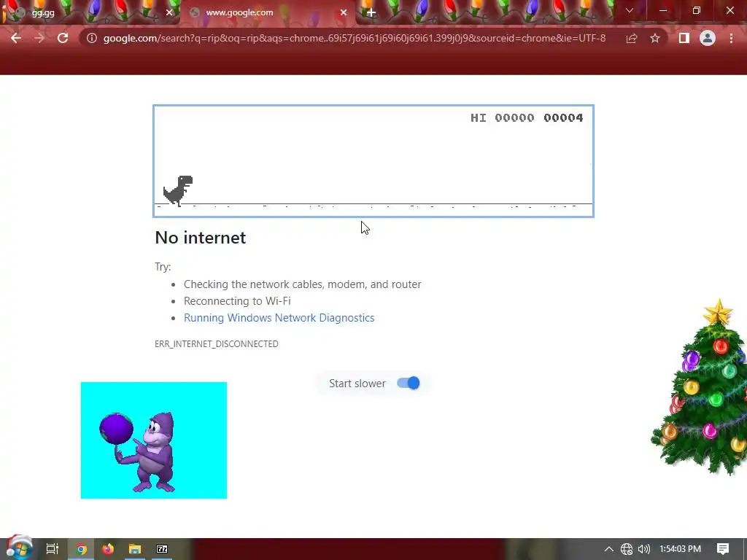Image resolution: width=747 pixels, height=560 pixels.
Task: Launch Firefox from the taskbar
Action: 108,549
